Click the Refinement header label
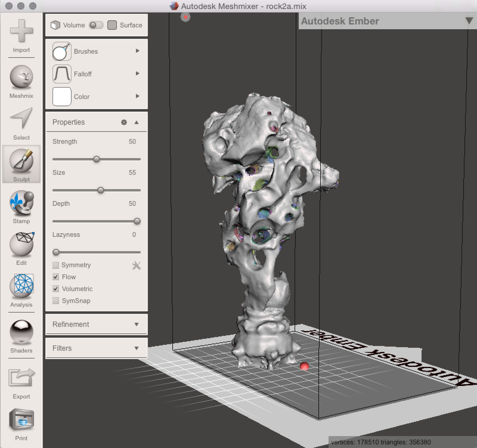The width and height of the screenshot is (477, 448). tap(71, 324)
